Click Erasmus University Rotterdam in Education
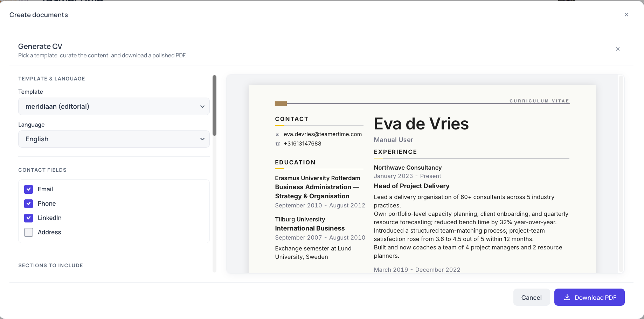644x319 pixels. tap(318, 178)
